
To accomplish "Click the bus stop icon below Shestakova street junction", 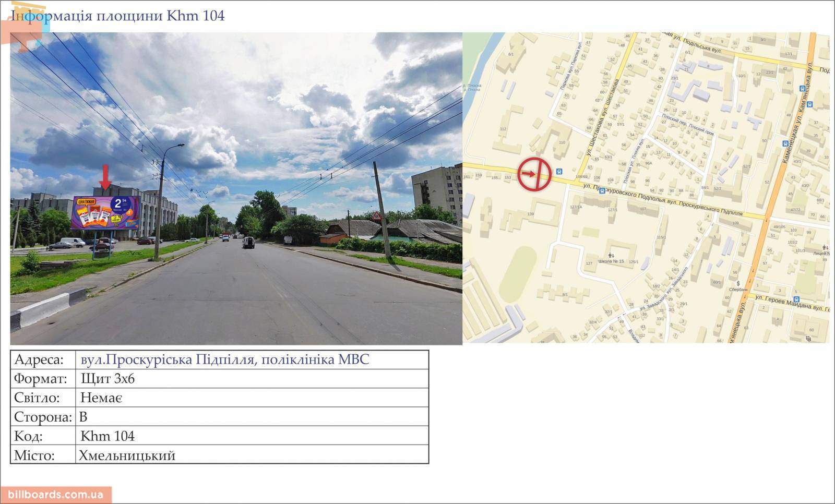I will 602,191.
